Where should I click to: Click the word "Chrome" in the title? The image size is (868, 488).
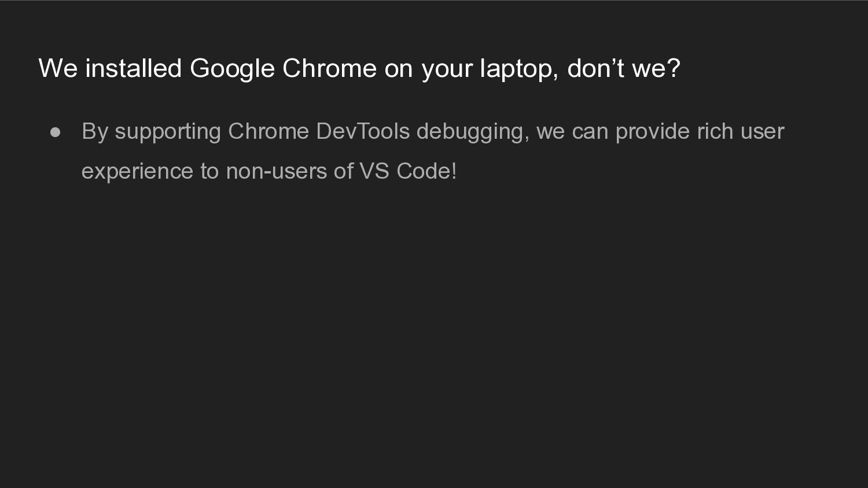click(x=329, y=68)
